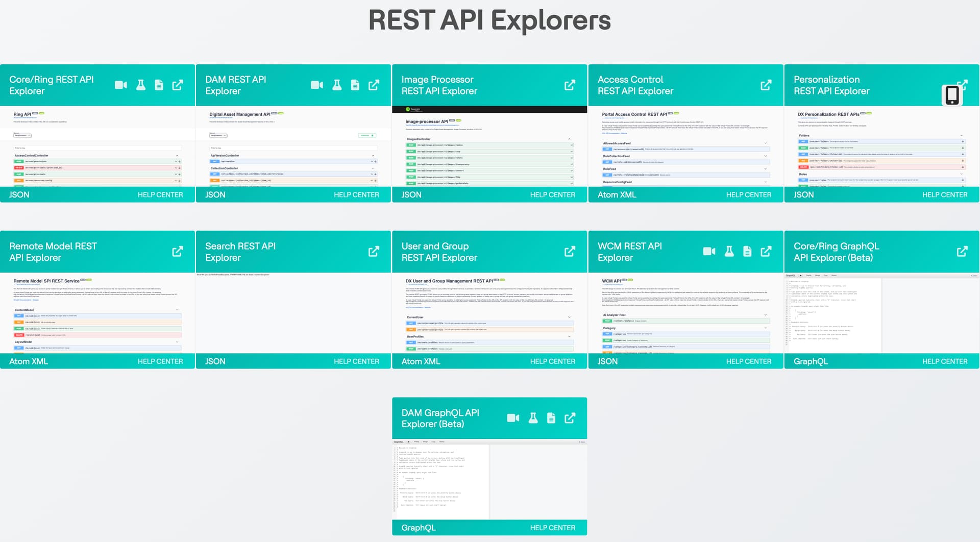Open WCM REST API Swagger preview thumbnail
This screenshot has height=542, width=980.
coord(685,313)
